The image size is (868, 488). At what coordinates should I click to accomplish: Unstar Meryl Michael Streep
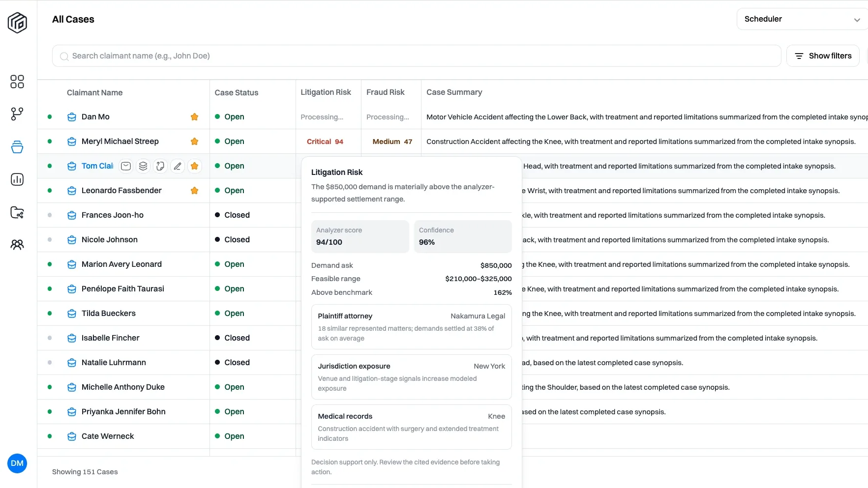click(x=195, y=142)
